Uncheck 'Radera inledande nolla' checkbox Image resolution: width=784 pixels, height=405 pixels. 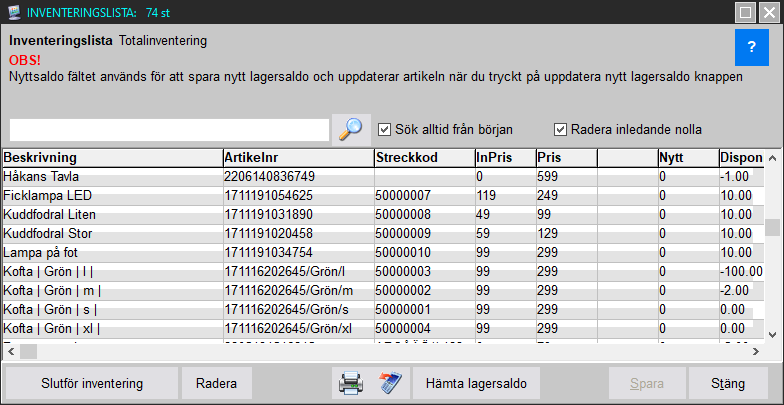561,129
